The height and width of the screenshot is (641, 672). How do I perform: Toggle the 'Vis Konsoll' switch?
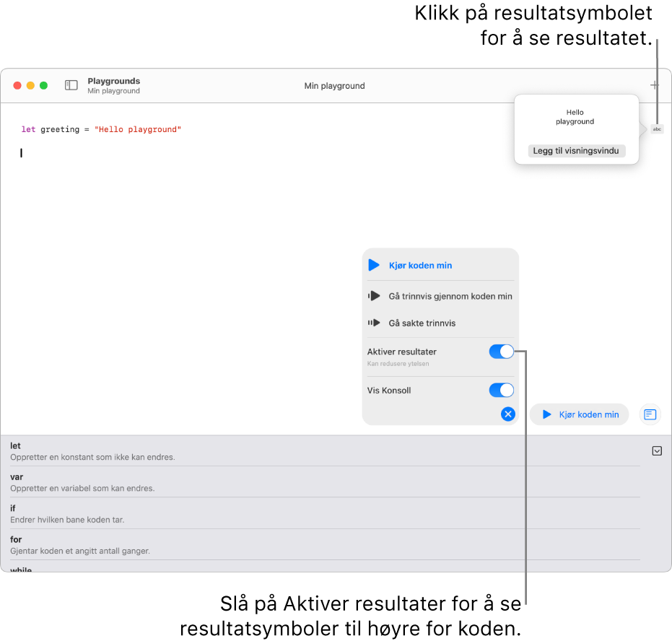tap(501, 391)
